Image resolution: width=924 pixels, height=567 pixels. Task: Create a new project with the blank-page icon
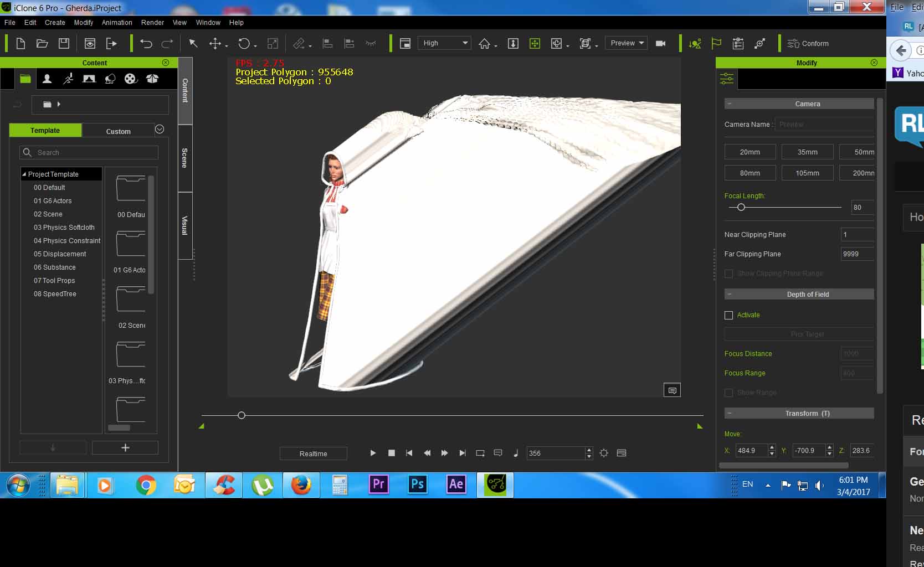coord(20,43)
